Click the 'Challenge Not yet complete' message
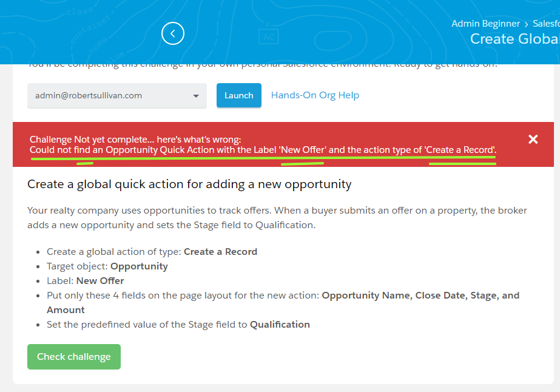This screenshot has height=392, width=560. point(135,140)
